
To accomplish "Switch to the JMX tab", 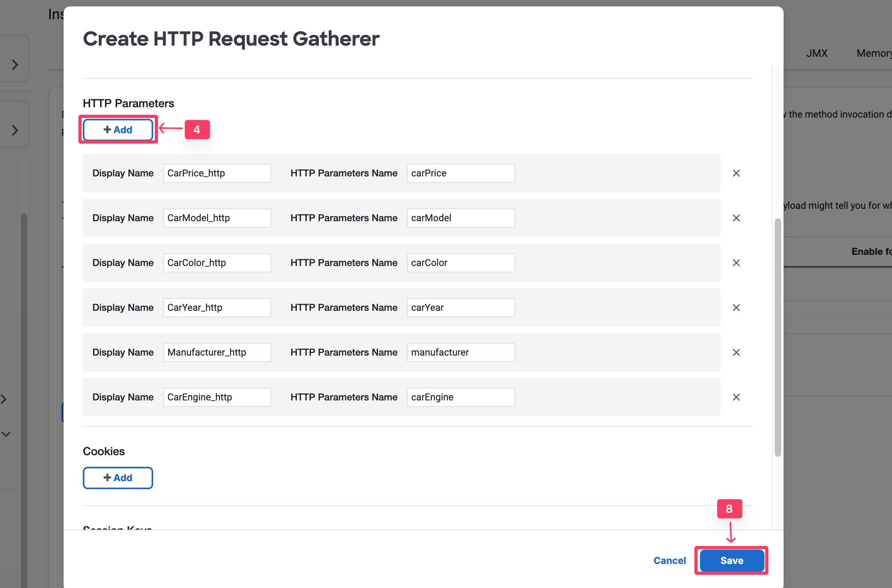I will [816, 53].
